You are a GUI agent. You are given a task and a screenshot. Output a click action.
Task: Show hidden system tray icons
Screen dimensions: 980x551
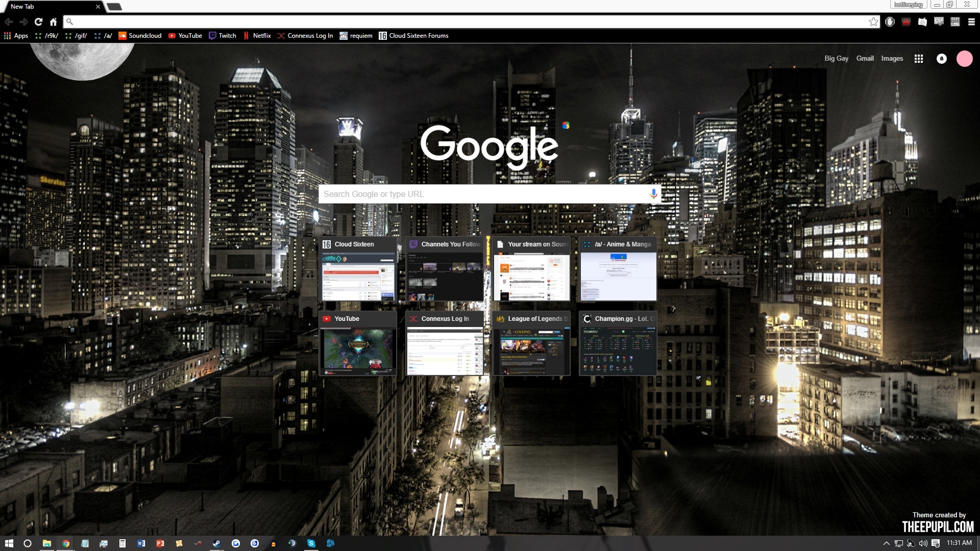(886, 543)
